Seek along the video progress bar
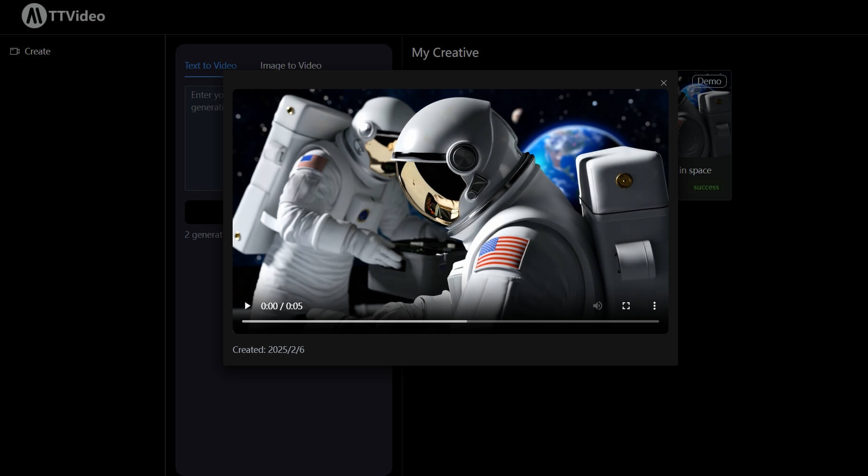 coord(450,321)
